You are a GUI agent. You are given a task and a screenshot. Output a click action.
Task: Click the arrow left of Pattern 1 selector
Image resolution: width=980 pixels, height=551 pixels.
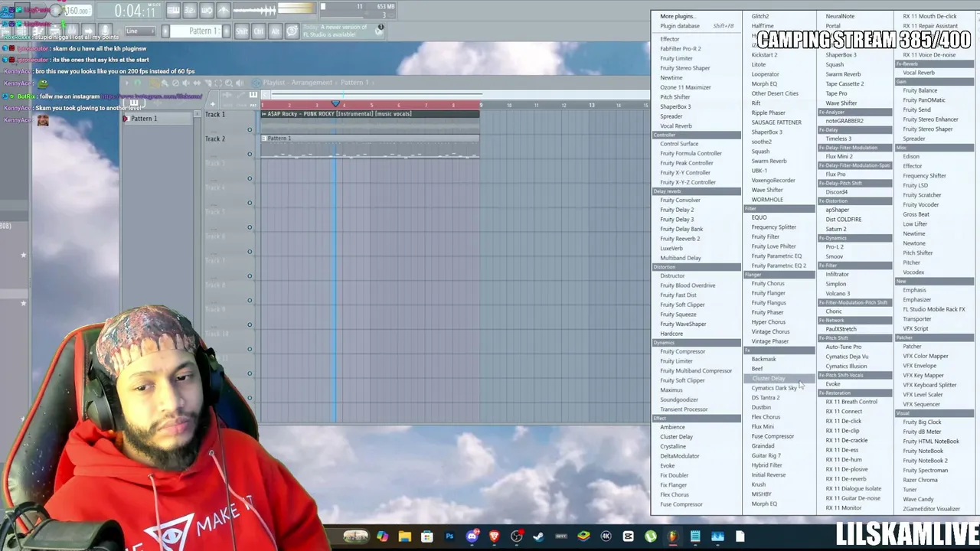pyautogui.click(x=165, y=31)
